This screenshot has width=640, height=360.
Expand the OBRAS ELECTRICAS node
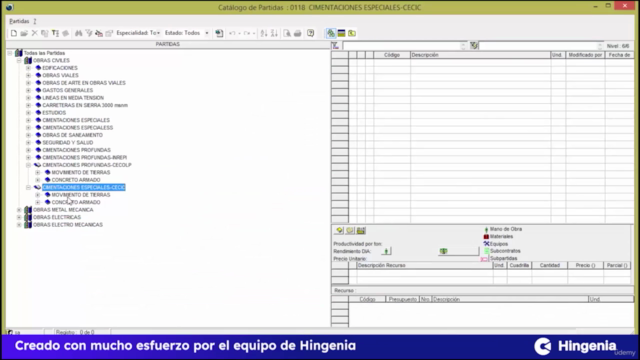[19, 217]
